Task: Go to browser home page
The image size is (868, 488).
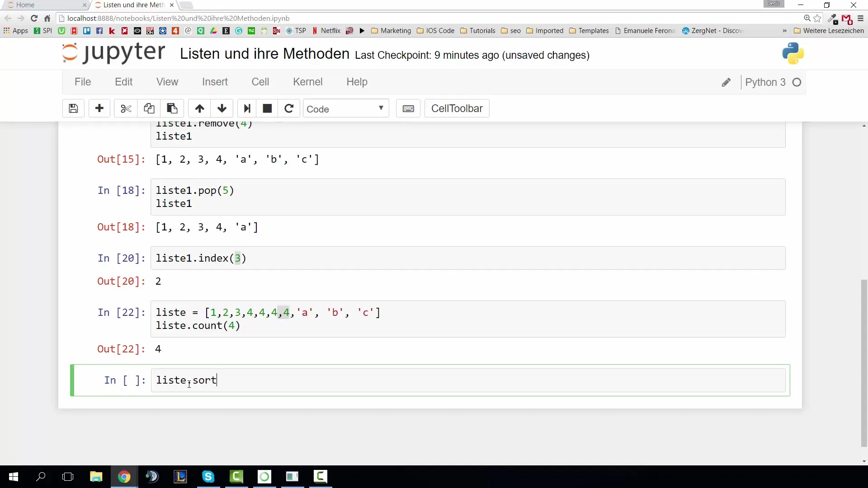Action: [x=47, y=18]
